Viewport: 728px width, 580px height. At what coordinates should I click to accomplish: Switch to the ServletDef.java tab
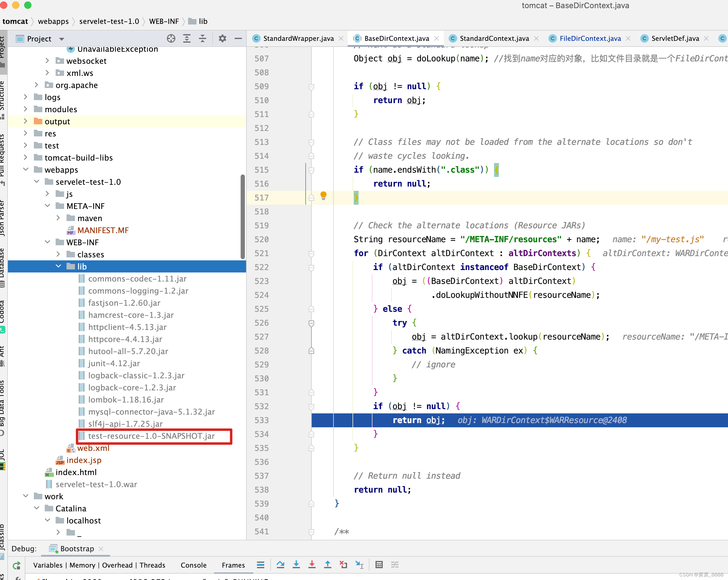pyautogui.click(x=675, y=38)
